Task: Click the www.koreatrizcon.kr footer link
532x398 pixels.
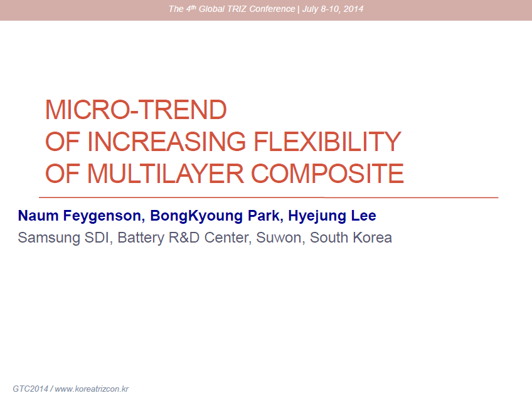Action: (92, 389)
